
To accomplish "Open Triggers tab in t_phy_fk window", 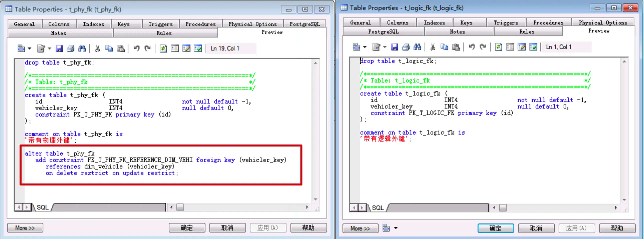I will [160, 24].
